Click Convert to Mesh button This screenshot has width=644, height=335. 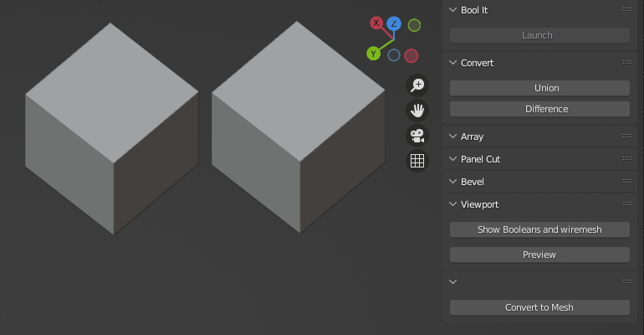coord(539,307)
